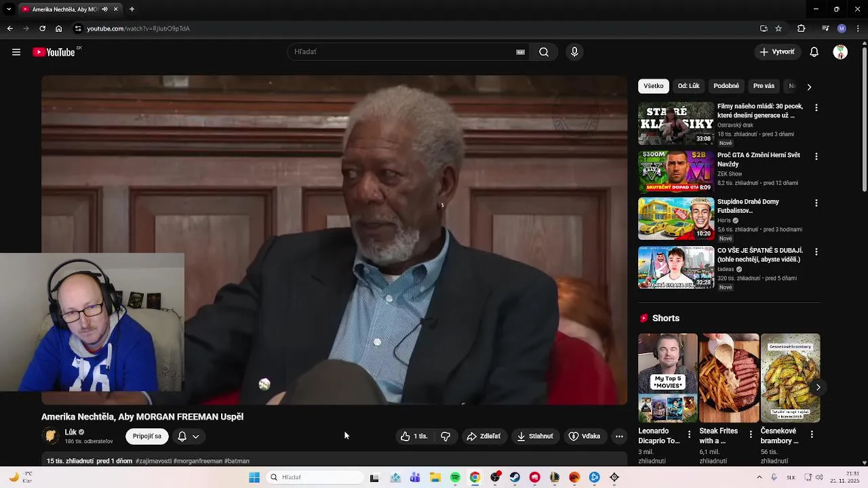Open the Lúk channel avatar
Image resolution: width=868 pixels, height=488 pixels.
51,436
